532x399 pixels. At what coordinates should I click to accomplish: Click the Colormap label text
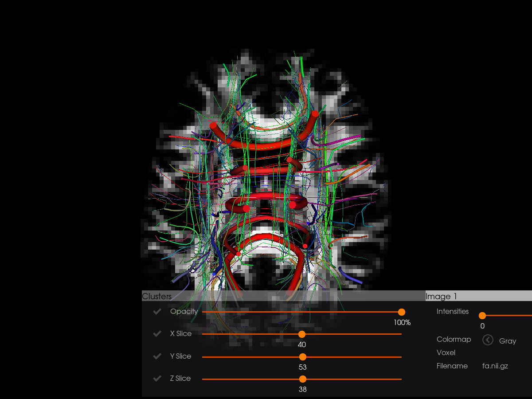pos(454,339)
